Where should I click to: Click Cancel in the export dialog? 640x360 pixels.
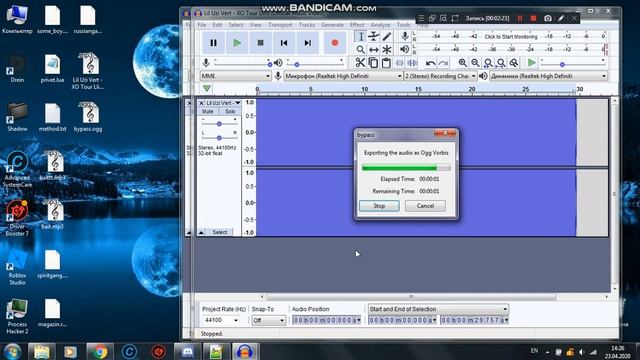pos(425,206)
